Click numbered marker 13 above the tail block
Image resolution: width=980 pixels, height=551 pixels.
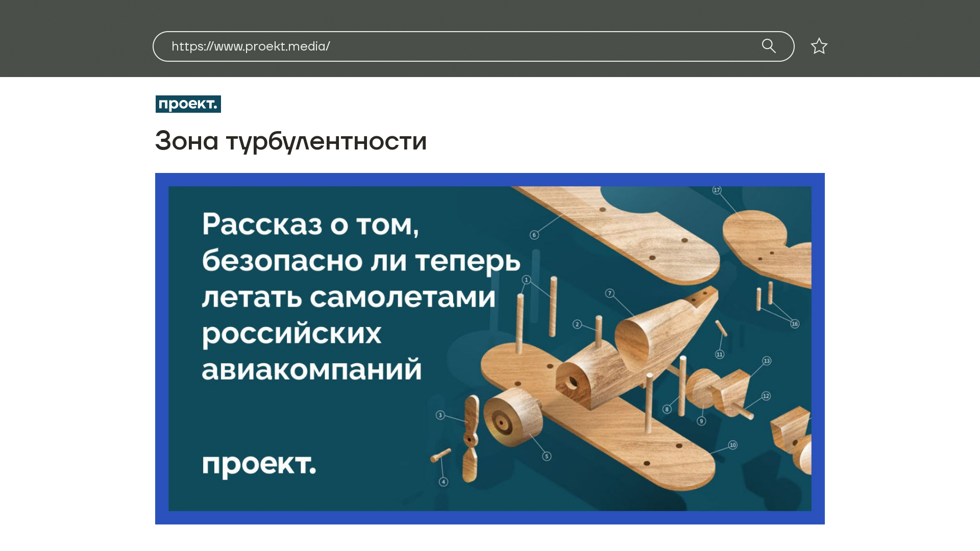point(767,361)
